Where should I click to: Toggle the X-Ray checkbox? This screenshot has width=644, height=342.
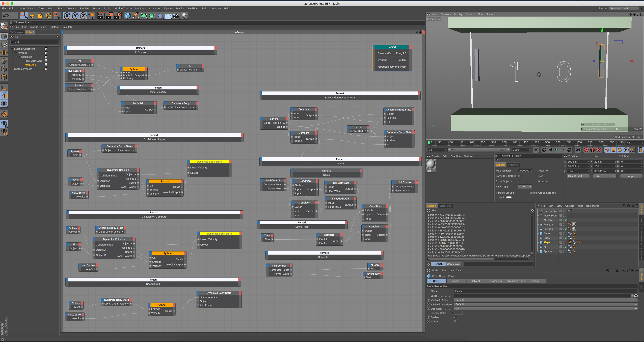pyautogui.click(x=455, y=322)
